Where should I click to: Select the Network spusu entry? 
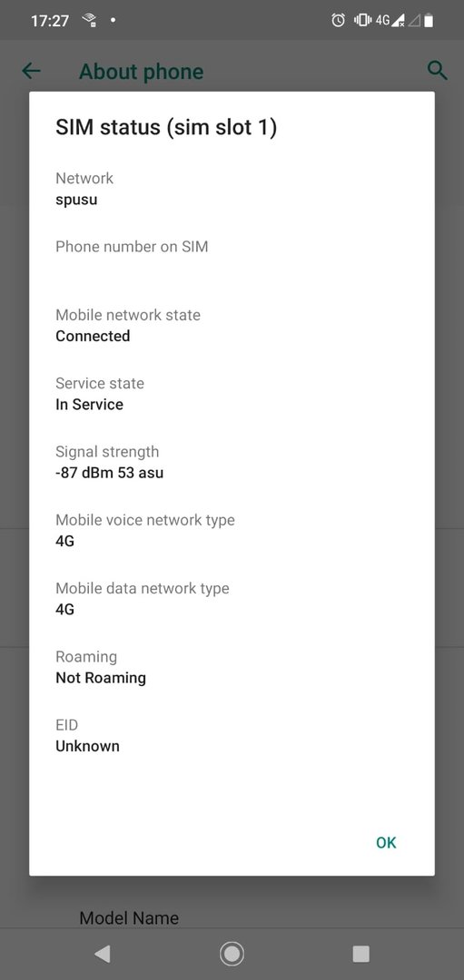[x=232, y=189]
